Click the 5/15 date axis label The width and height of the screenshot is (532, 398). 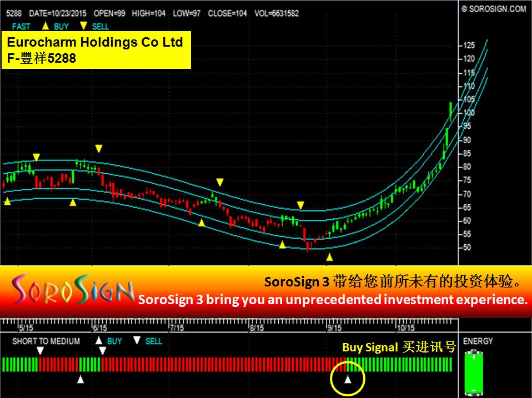click(x=26, y=328)
